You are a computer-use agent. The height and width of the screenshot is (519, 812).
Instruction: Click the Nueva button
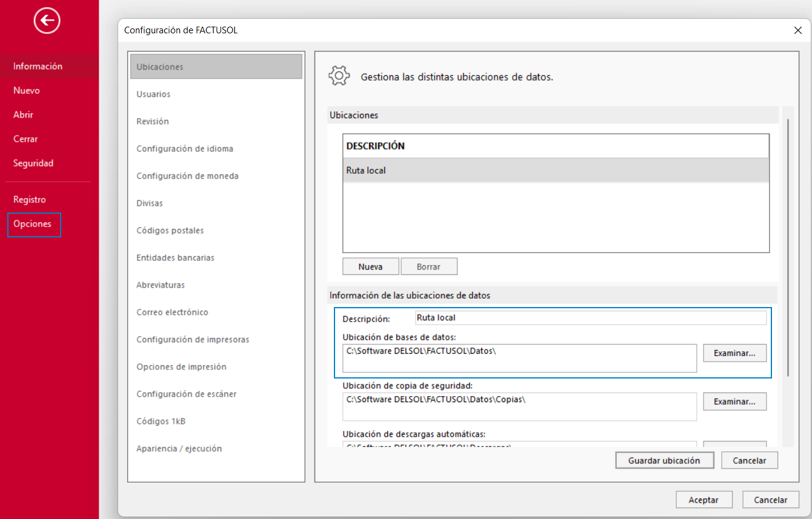(x=370, y=266)
